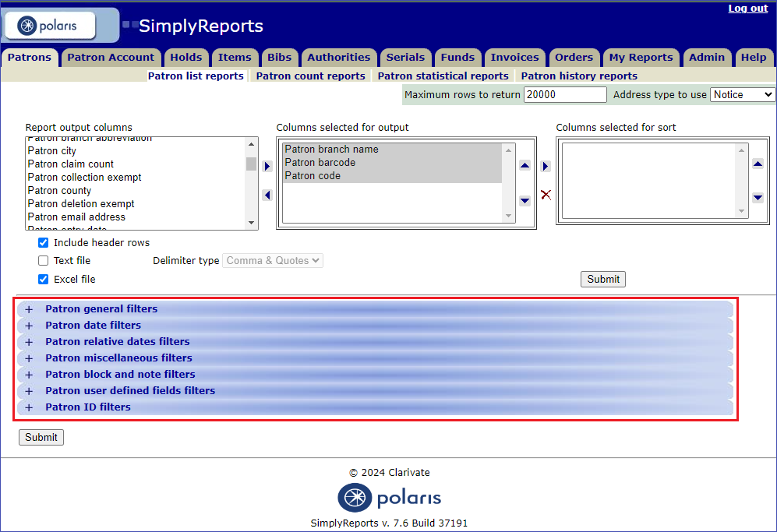777x532 pixels.
Task: Open the Patron Account tab
Action: tap(111, 58)
